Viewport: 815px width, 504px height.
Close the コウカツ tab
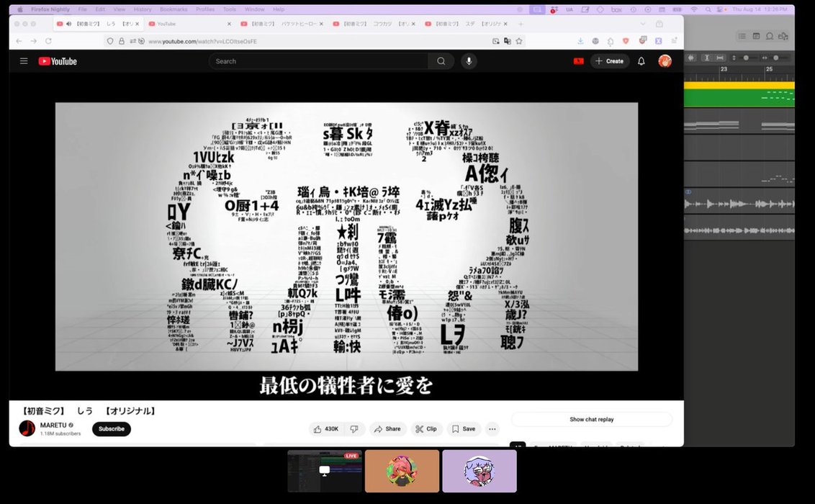coord(414,24)
